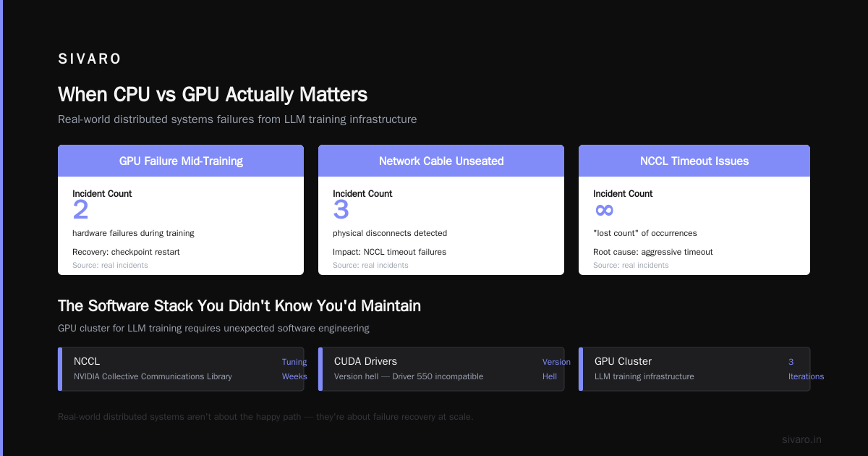Select the GPU Failure Mid-Training card header
The height and width of the screenshot is (456, 868).
point(181,161)
